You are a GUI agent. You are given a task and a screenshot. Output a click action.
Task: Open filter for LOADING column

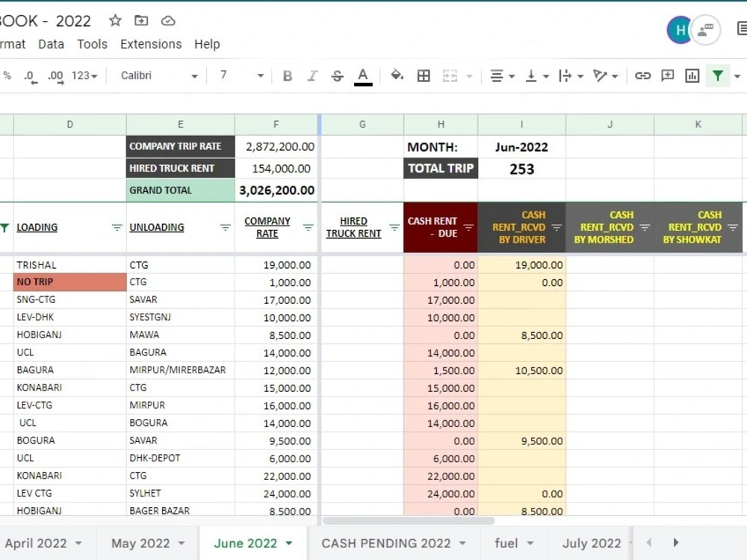pos(117,228)
